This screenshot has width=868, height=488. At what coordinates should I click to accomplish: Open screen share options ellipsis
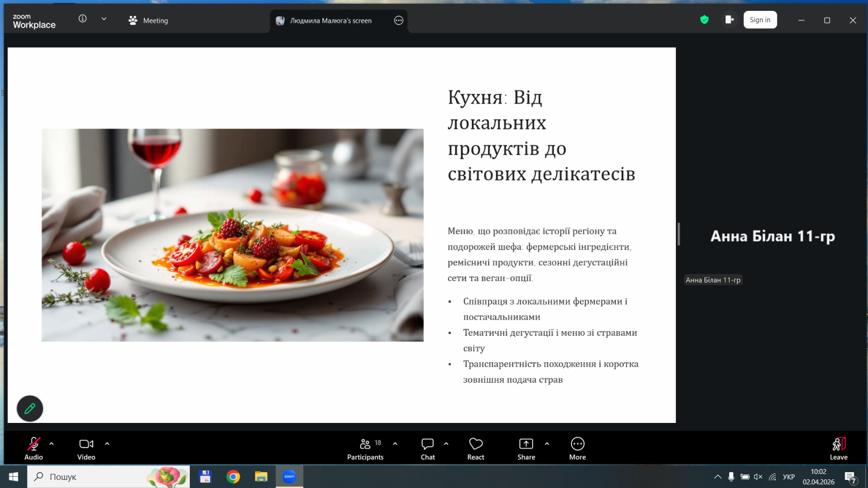(399, 21)
